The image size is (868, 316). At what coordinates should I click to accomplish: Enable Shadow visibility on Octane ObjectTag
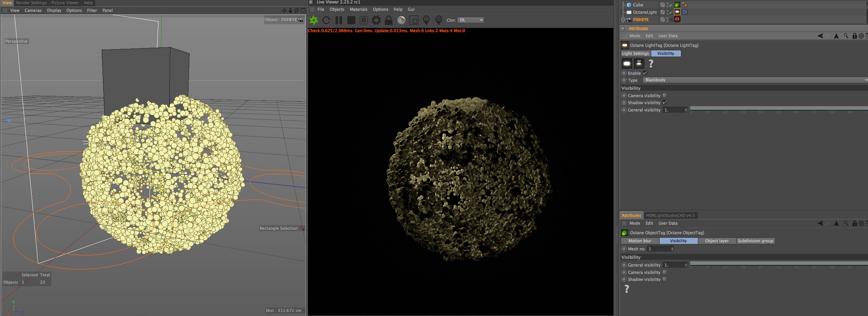tap(664, 279)
